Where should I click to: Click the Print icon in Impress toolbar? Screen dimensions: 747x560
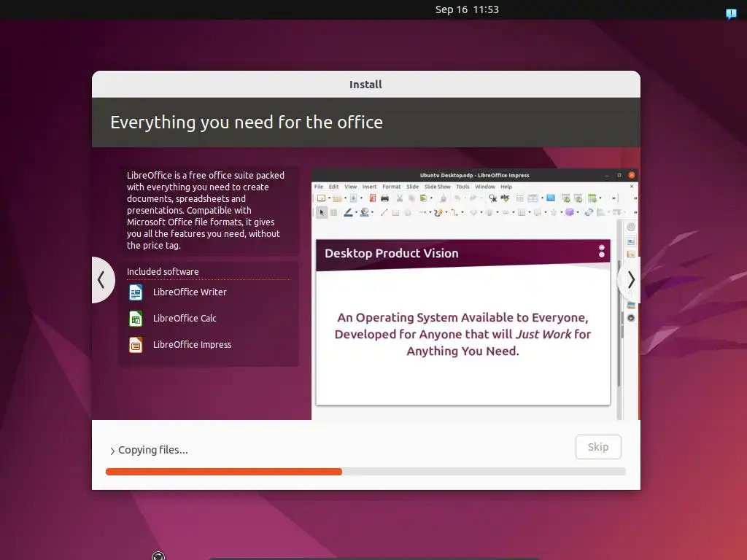click(385, 198)
